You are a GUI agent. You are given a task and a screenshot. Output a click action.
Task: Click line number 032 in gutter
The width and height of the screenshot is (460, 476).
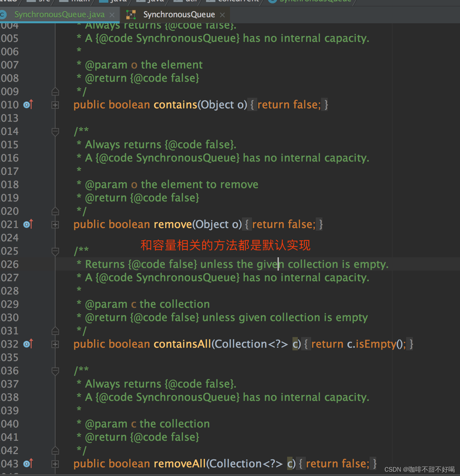(9, 344)
